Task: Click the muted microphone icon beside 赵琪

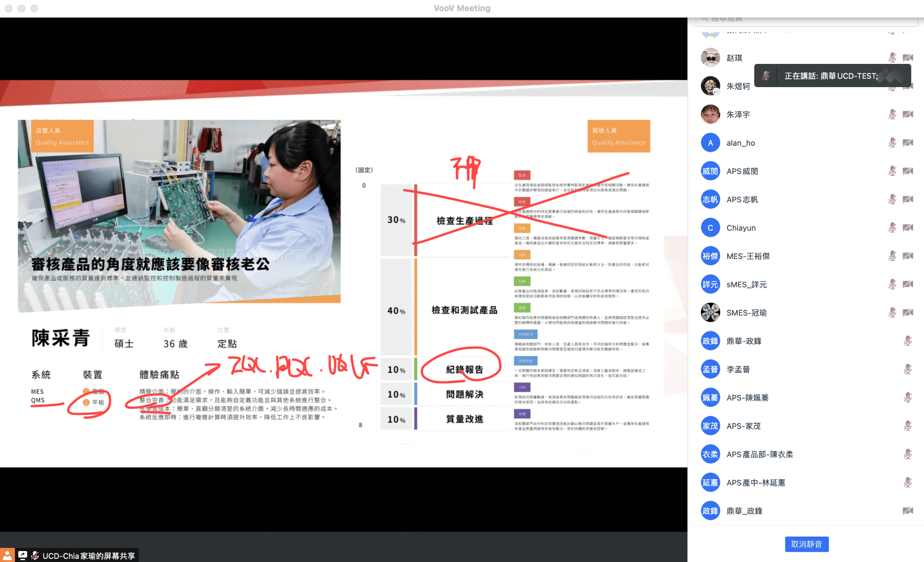Action: coord(892,58)
